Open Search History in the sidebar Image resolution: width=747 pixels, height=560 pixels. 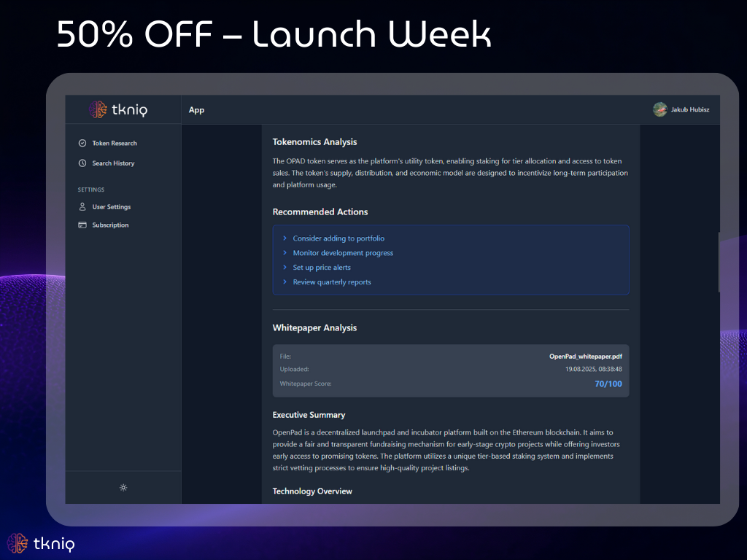(x=113, y=163)
